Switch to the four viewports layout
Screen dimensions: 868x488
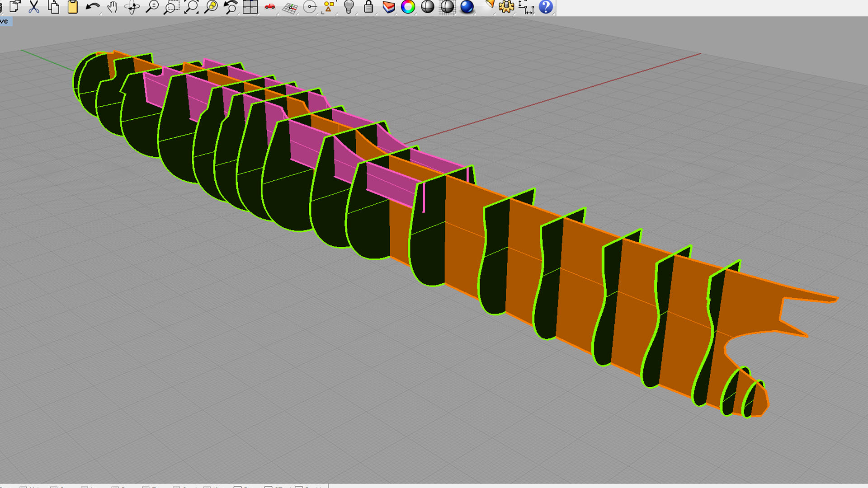[250, 7]
